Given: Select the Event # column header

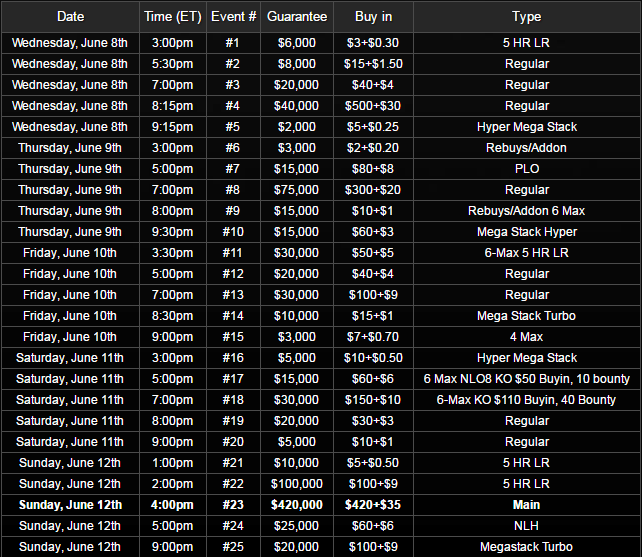Looking at the screenshot, I should point(233,16).
